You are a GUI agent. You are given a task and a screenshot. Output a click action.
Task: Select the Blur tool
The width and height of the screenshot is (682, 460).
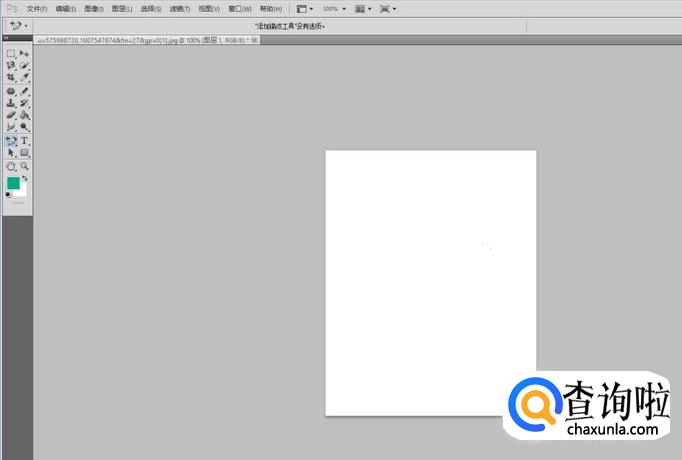(11, 127)
